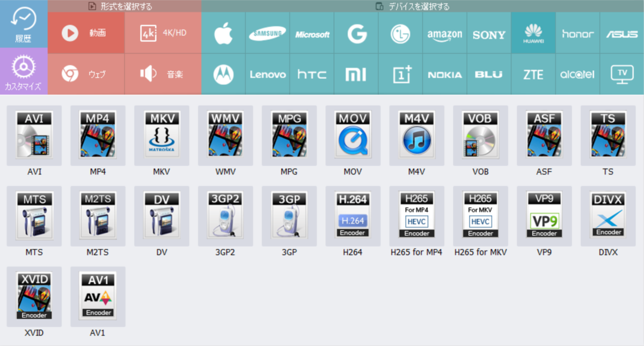Select the H265 for MP4 encoder
644x346 pixels.
(x=417, y=216)
